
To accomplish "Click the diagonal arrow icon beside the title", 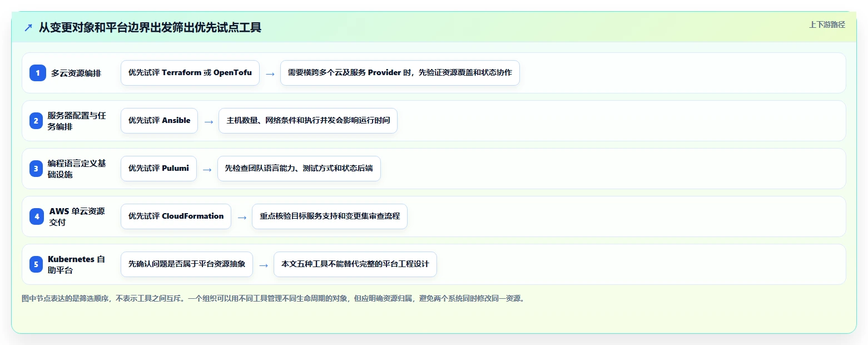I will [28, 27].
